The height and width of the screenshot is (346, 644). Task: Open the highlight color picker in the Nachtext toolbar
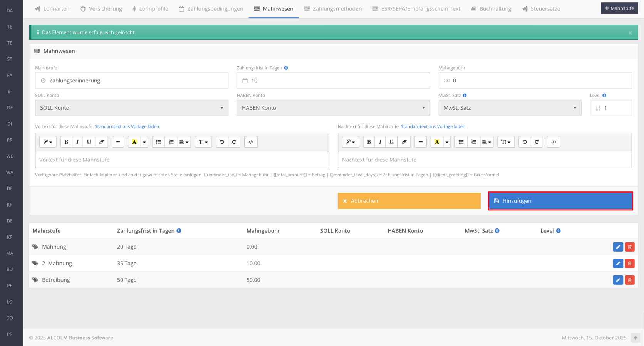coord(447,142)
